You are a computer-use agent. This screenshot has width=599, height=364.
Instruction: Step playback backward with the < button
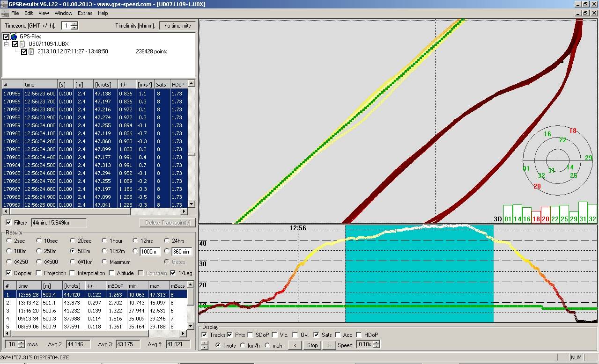295,345
